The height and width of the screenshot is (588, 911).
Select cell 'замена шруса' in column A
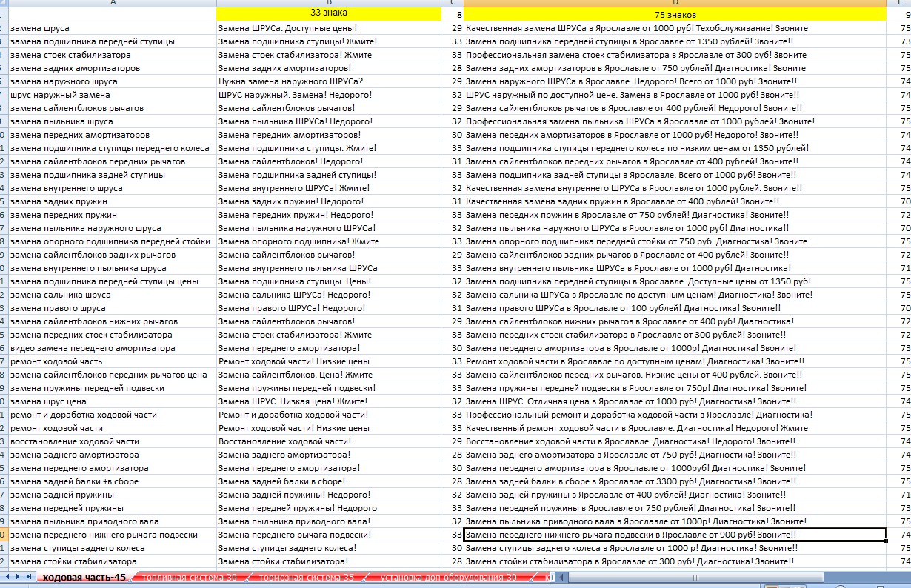(x=113, y=28)
